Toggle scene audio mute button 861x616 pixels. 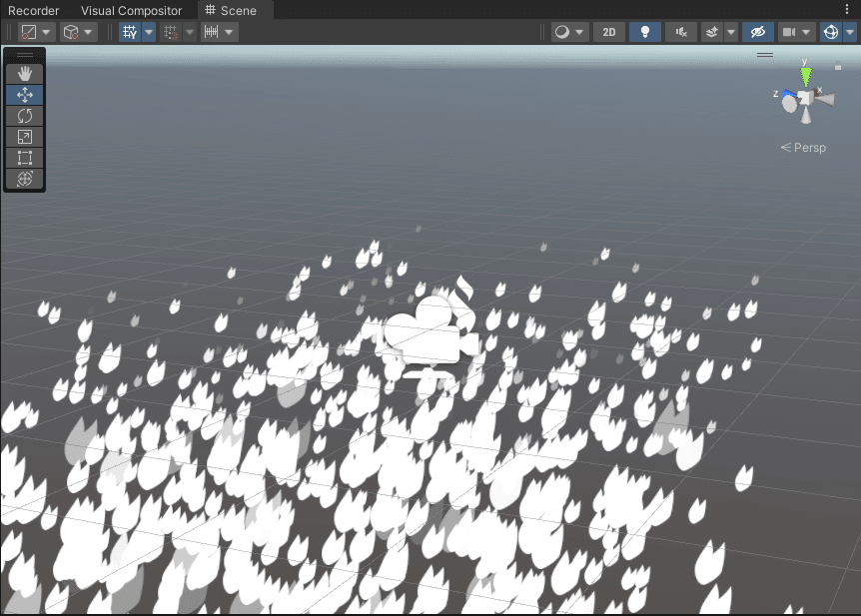(681, 32)
